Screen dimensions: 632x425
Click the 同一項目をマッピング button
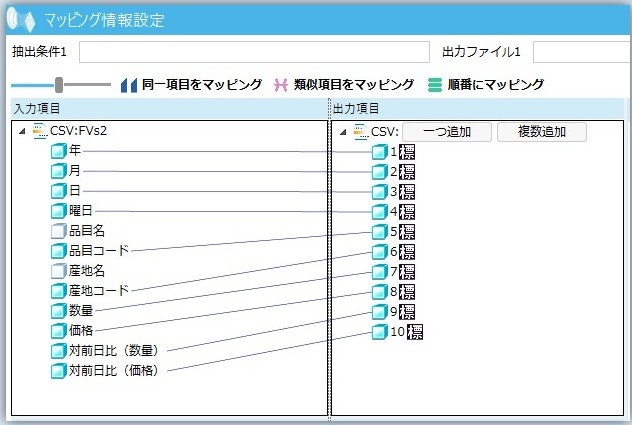tap(191, 85)
